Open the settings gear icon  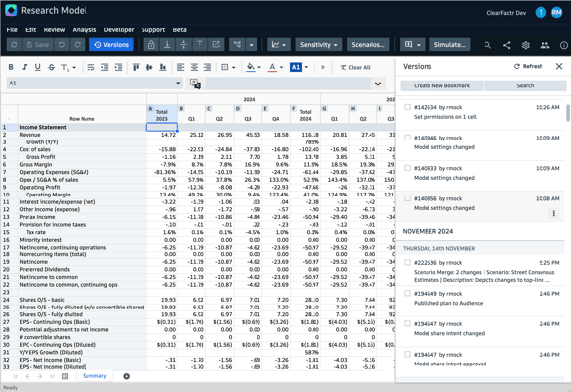click(525, 45)
